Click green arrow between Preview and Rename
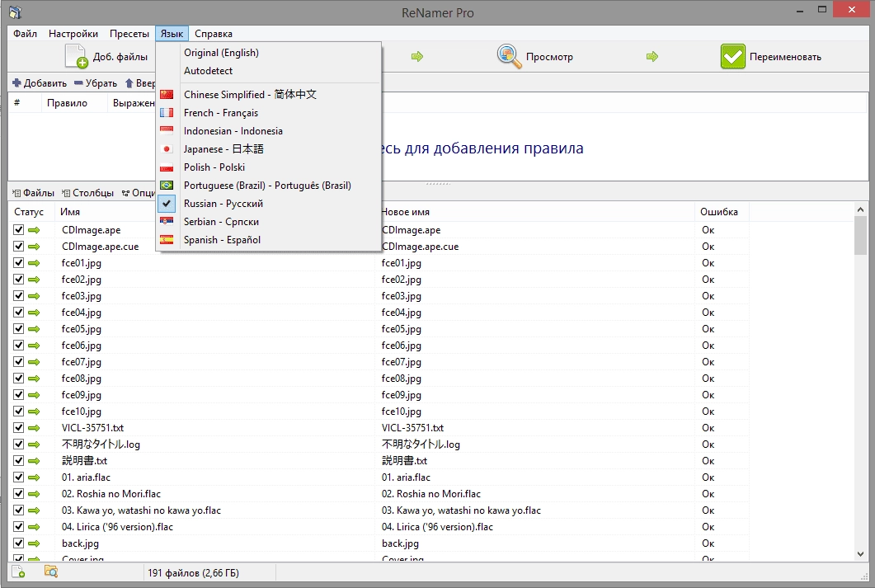875x588 pixels. (x=652, y=56)
